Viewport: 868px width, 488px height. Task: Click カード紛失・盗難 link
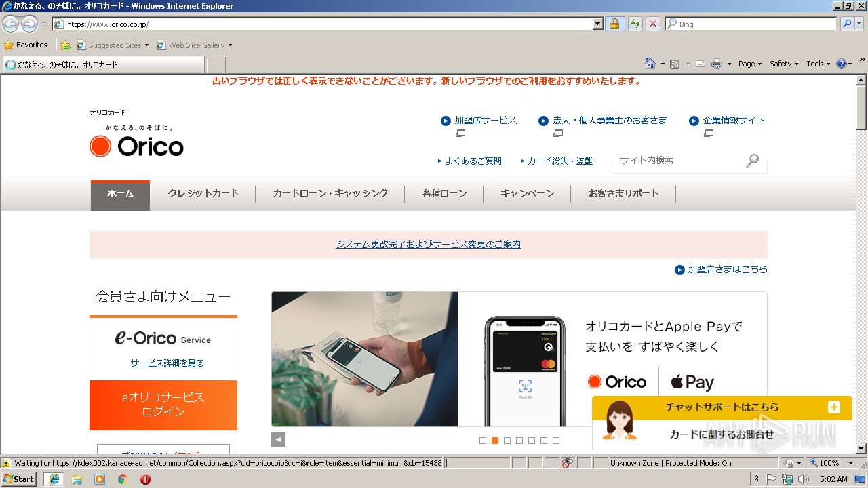tap(559, 161)
